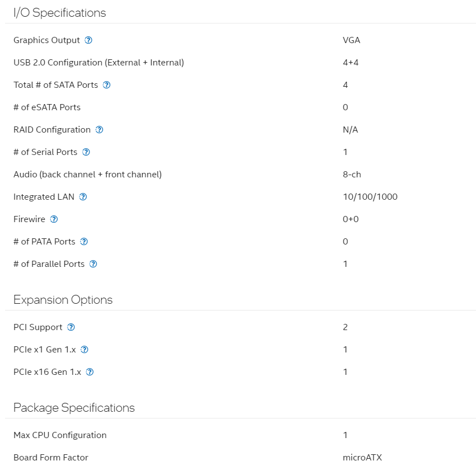Show help for # of Serial Ports
Screen dimensions: 476x475
click(x=86, y=152)
